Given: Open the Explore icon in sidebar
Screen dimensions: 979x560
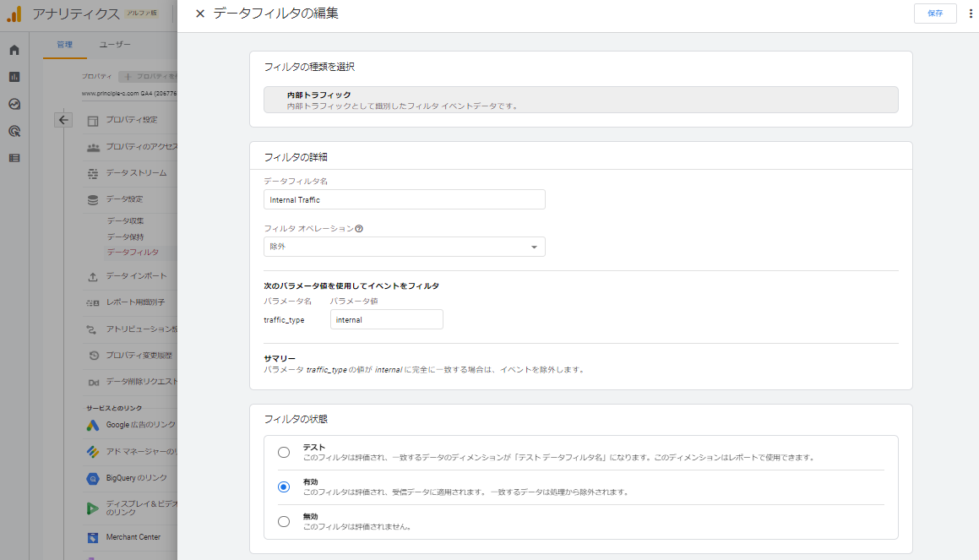Looking at the screenshot, I should tap(14, 104).
